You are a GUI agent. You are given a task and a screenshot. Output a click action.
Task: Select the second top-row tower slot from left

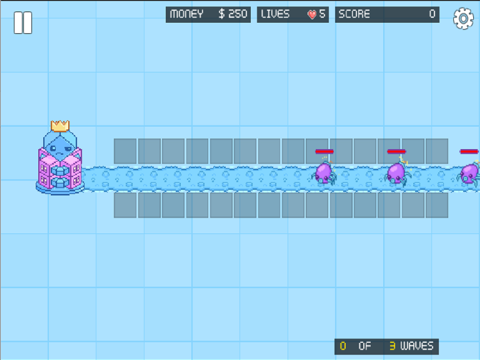149,151
